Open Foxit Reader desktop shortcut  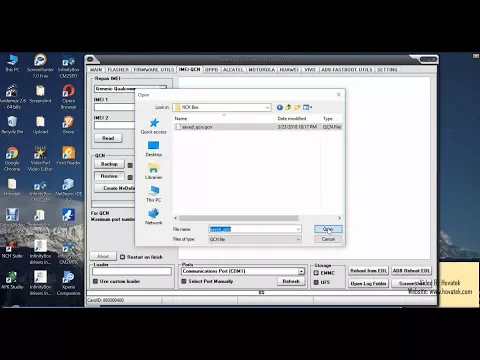pos(68,156)
